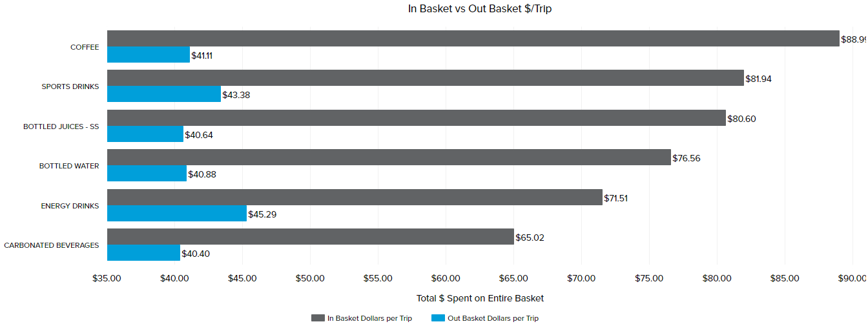Select the BOTTLED WATER axis label

pos(69,166)
